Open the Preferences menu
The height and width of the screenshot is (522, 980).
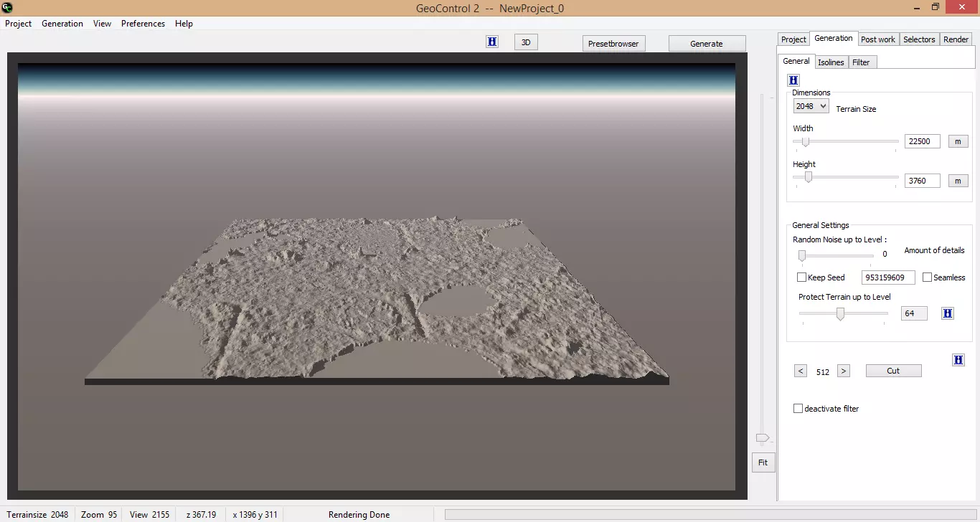click(143, 23)
